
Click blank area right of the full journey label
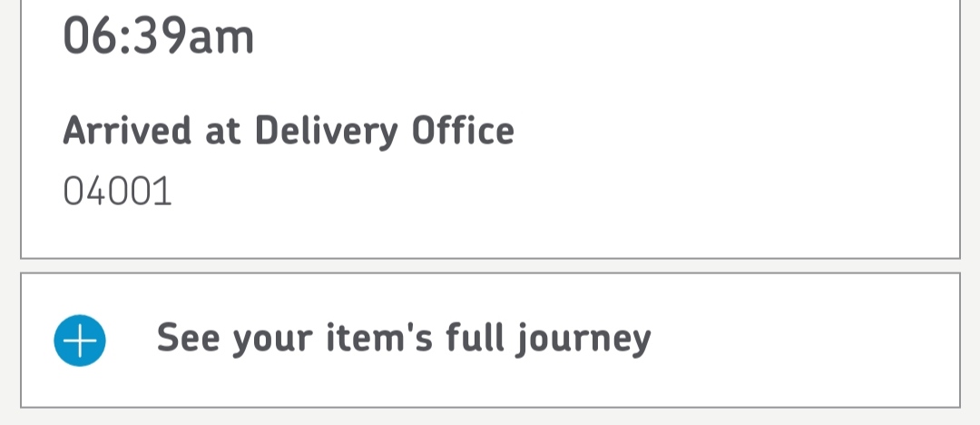click(x=807, y=341)
